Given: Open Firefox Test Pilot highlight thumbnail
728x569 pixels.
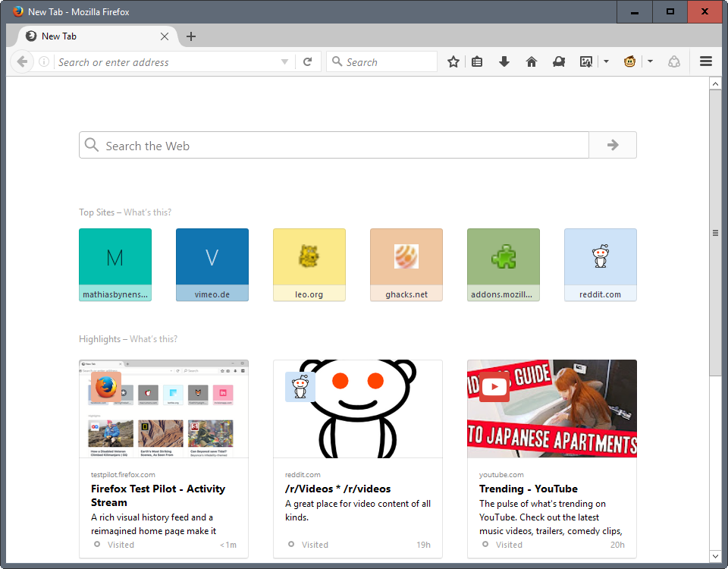Looking at the screenshot, I should [x=164, y=409].
